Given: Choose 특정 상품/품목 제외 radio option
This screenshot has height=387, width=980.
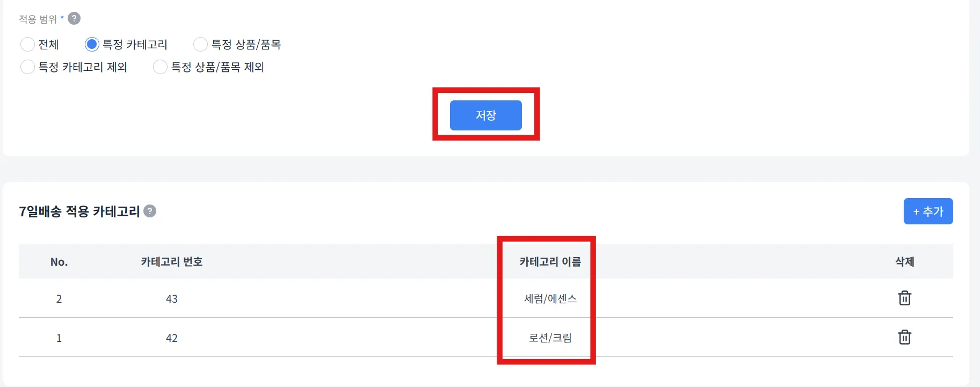Looking at the screenshot, I should [x=160, y=67].
